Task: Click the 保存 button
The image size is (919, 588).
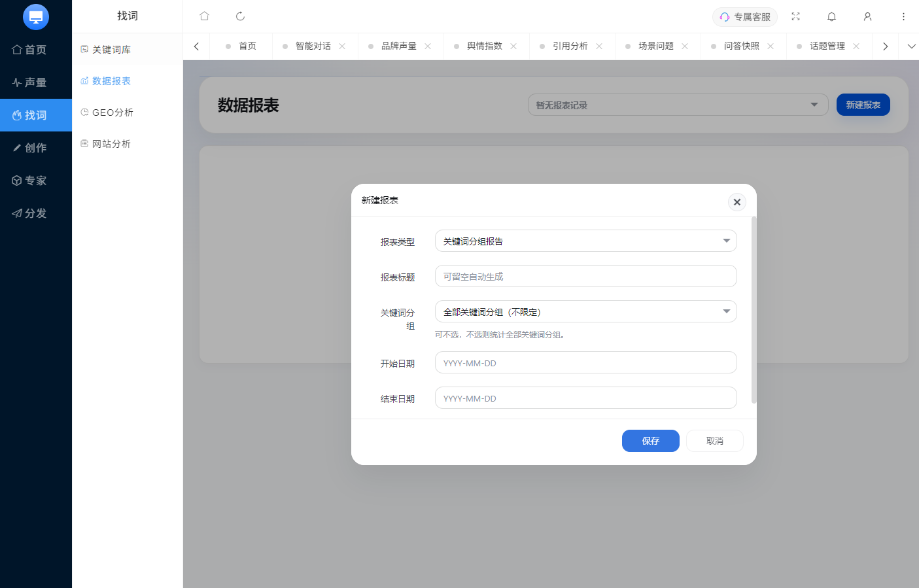Action: coord(650,441)
